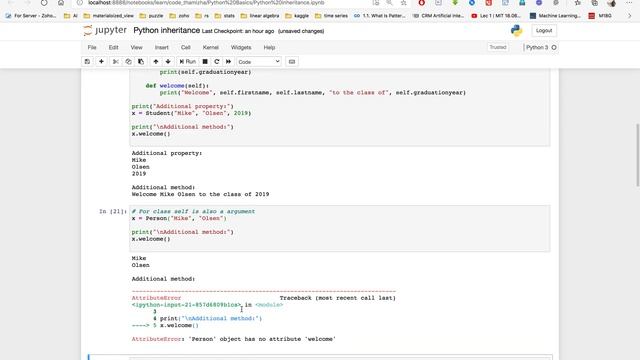Open 'Machine Learning...' bookmark
Viewport: 640px width, 360px height.
555,16
